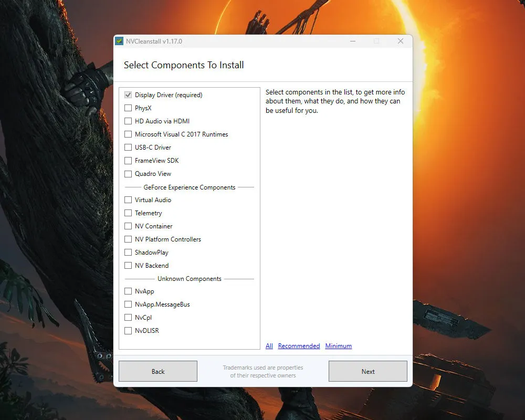
Task: Enable NvApp.MessageBus checkbox
Action: pos(128,304)
